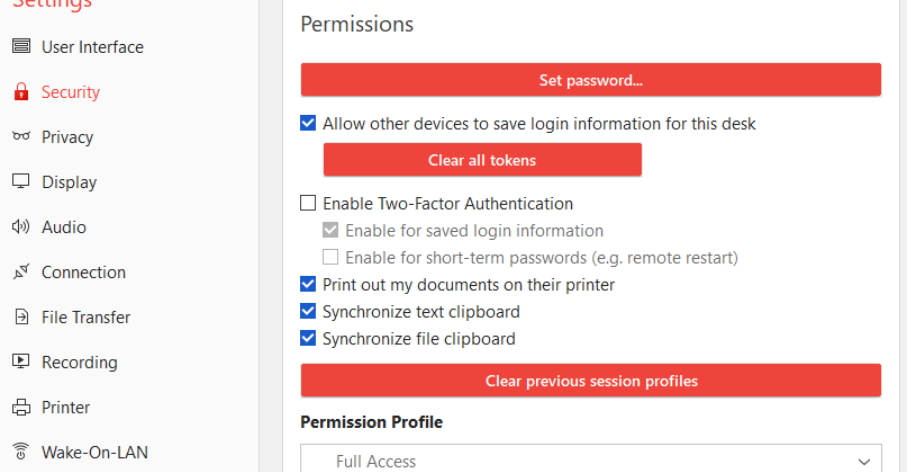Screen dimensions: 907x472
Task: Click the Display monitor icon
Action: pyautogui.click(x=21, y=182)
